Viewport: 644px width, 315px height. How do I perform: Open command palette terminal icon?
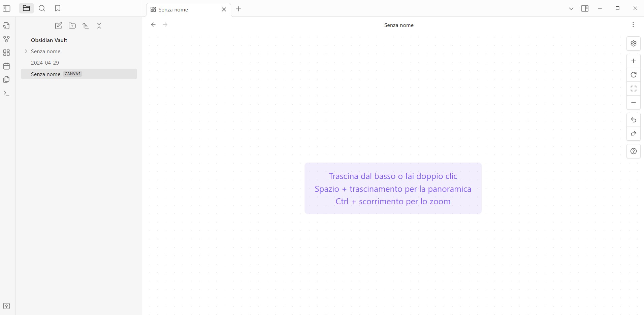point(6,93)
